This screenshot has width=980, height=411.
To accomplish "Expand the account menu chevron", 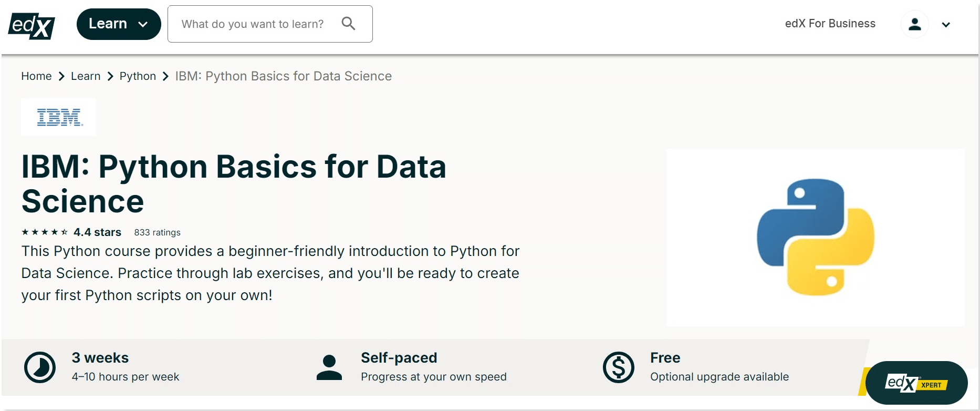I will pos(946,25).
